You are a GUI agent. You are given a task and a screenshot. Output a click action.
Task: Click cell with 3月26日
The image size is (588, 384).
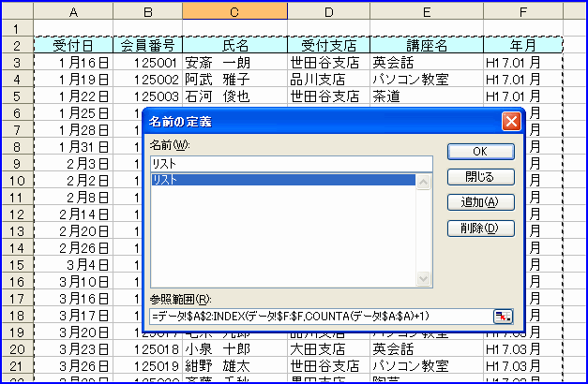[x=73, y=366]
